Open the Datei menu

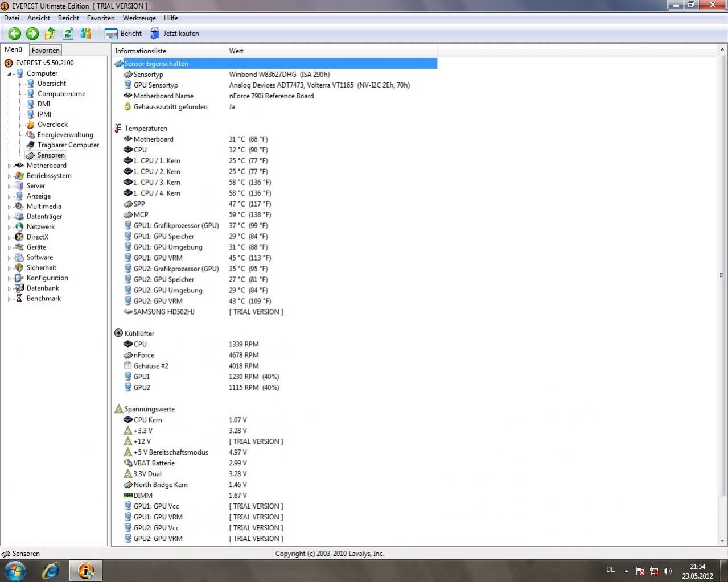[x=11, y=18]
